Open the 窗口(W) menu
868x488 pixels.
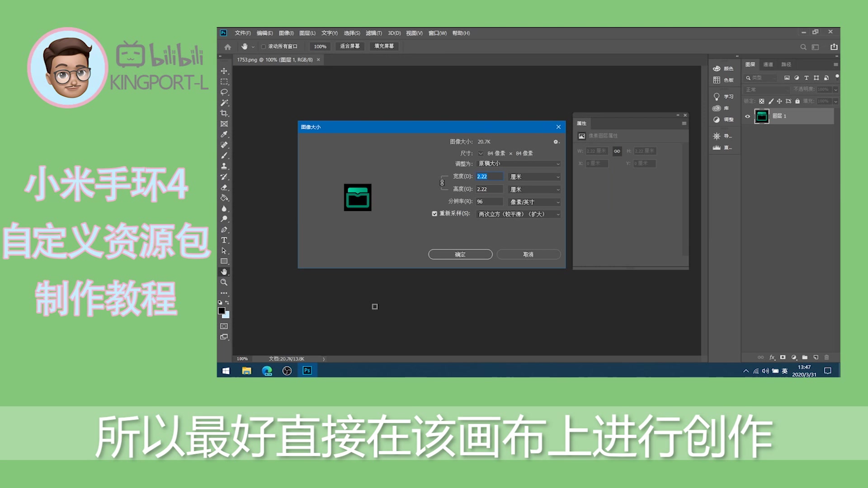437,33
